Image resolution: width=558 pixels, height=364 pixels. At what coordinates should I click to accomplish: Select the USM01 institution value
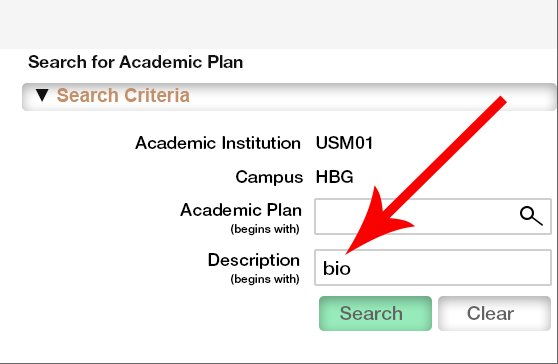pos(344,143)
